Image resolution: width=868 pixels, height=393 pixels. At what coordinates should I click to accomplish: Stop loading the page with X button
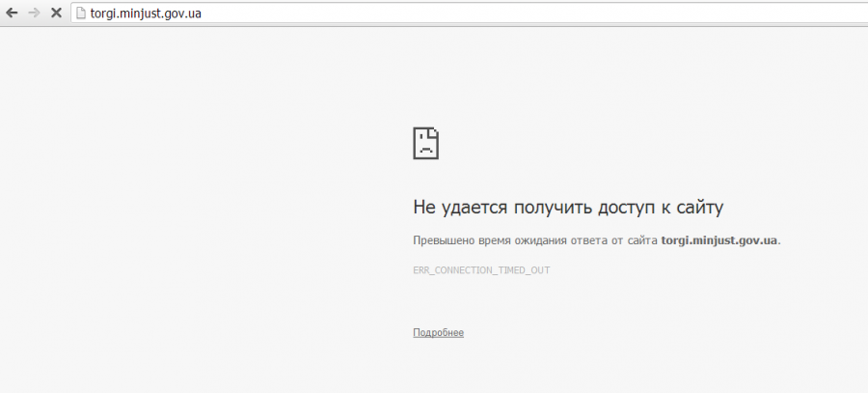click(56, 14)
